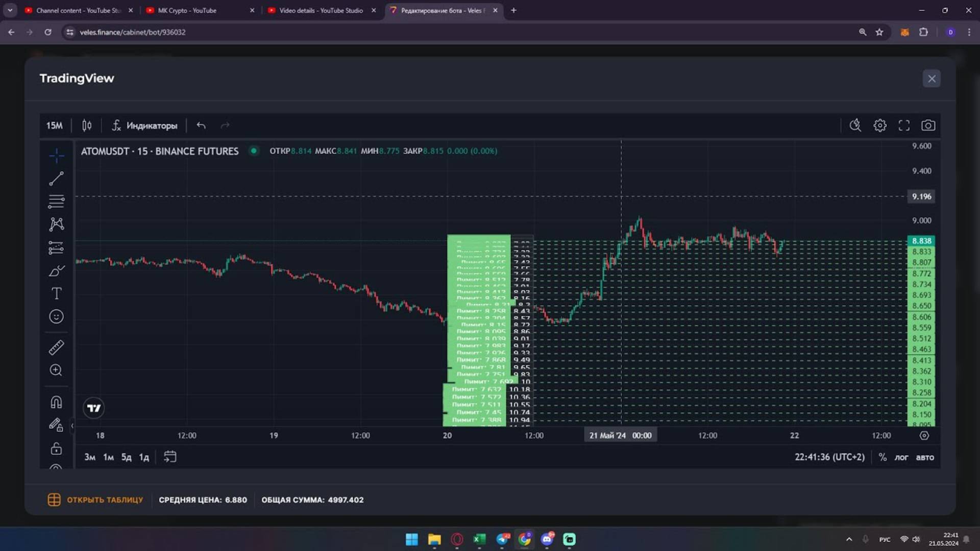Open a new browser tab
980x551 pixels.
tap(513, 10)
